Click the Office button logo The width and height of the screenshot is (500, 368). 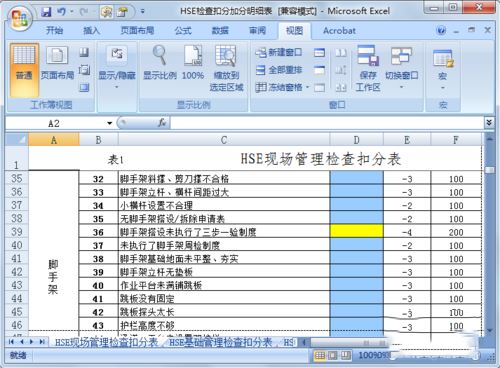[x=19, y=17]
